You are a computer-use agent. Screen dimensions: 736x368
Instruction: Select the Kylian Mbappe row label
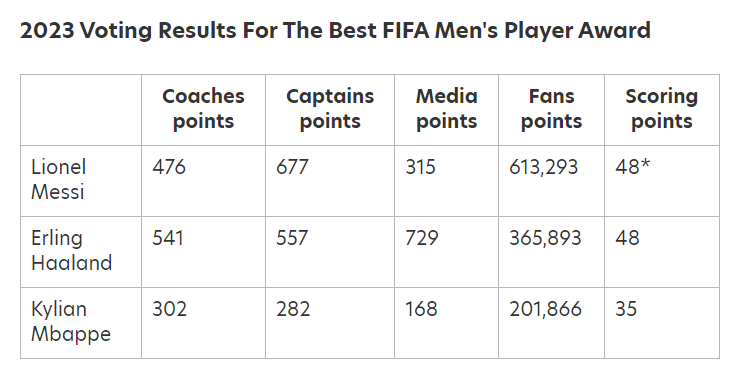(71, 322)
